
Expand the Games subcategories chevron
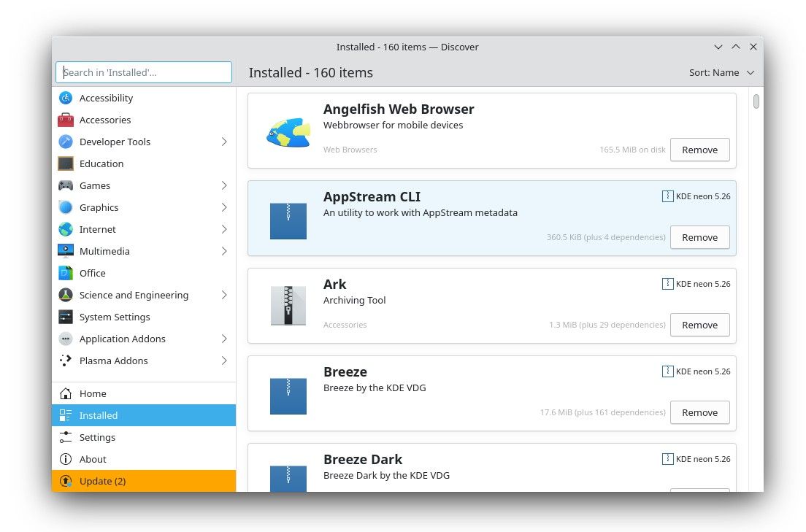point(224,185)
